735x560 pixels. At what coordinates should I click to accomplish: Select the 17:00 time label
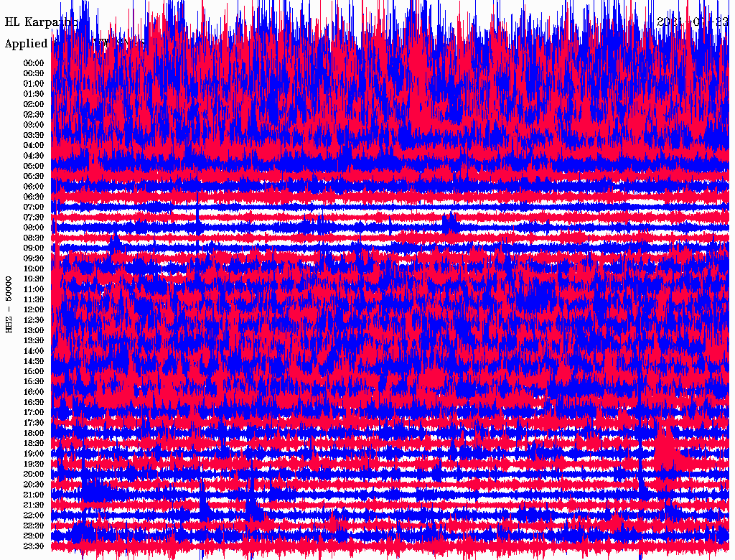(34, 413)
